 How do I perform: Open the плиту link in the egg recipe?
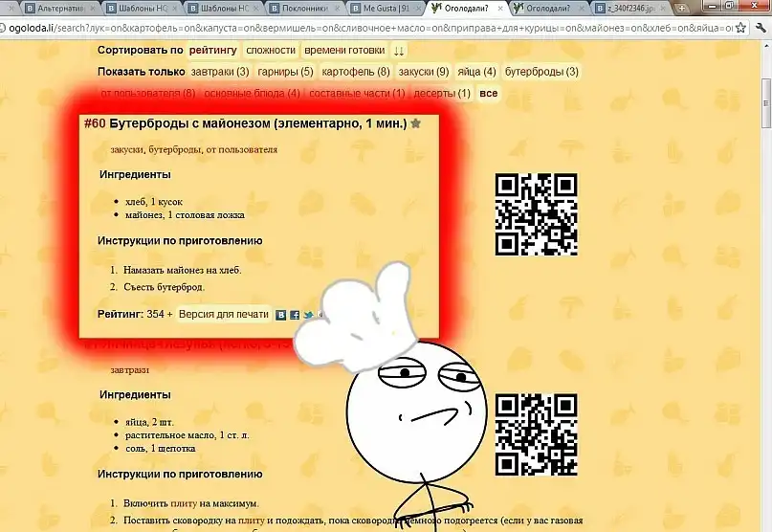click(x=184, y=503)
